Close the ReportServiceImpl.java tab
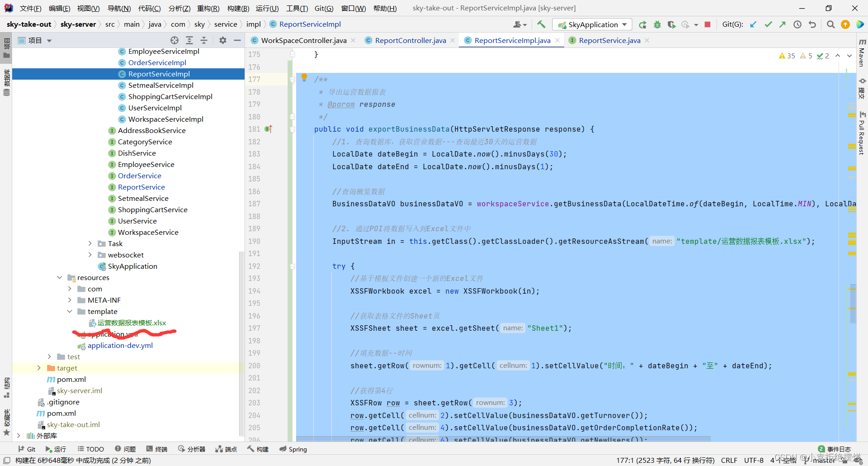 tap(557, 40)
